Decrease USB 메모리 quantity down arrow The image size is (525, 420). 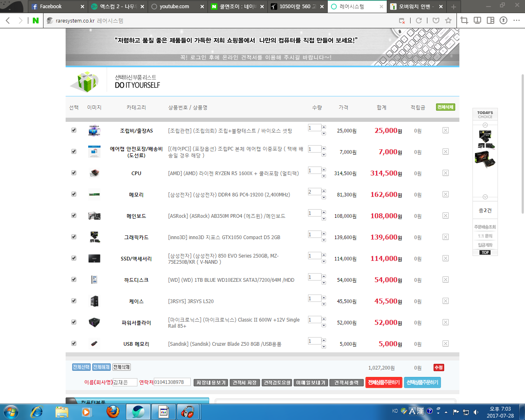coord(324,347)
